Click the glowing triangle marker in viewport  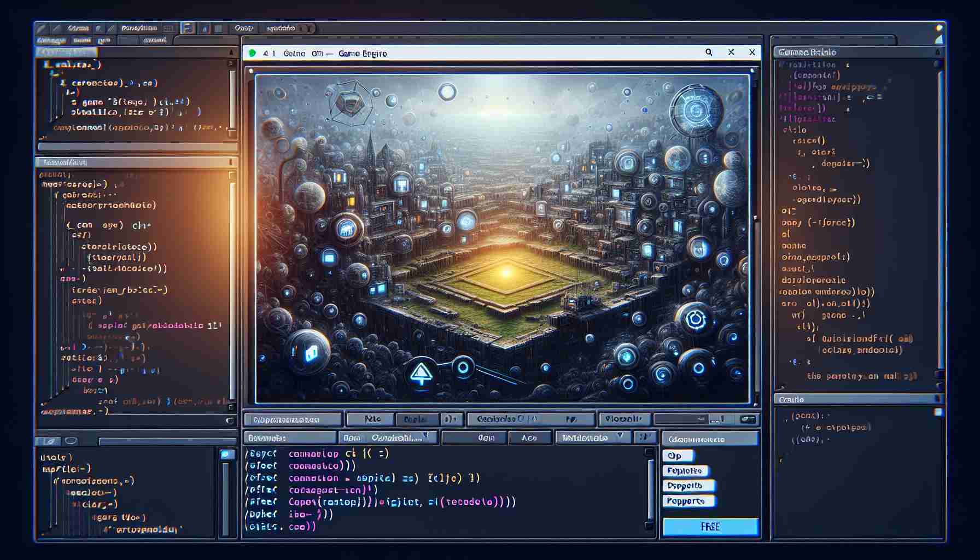tap(421, 374)
